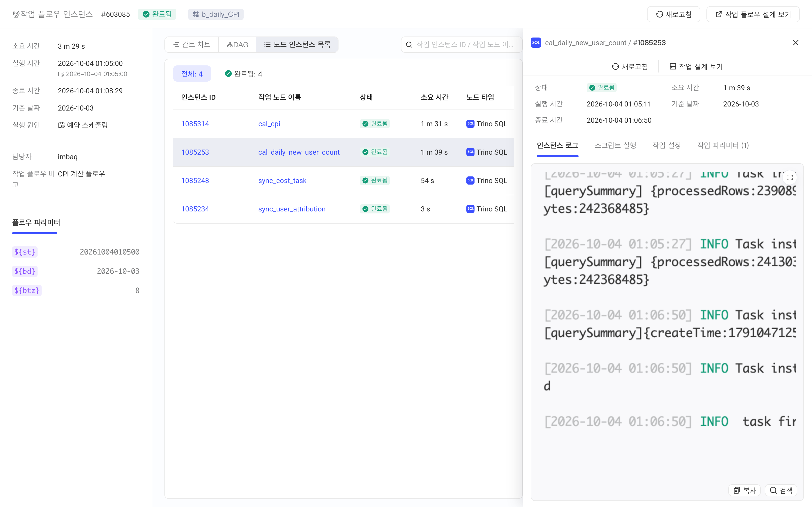Filter by 완료됨: 4 status

pyautogui.click(x=244, y=74)
